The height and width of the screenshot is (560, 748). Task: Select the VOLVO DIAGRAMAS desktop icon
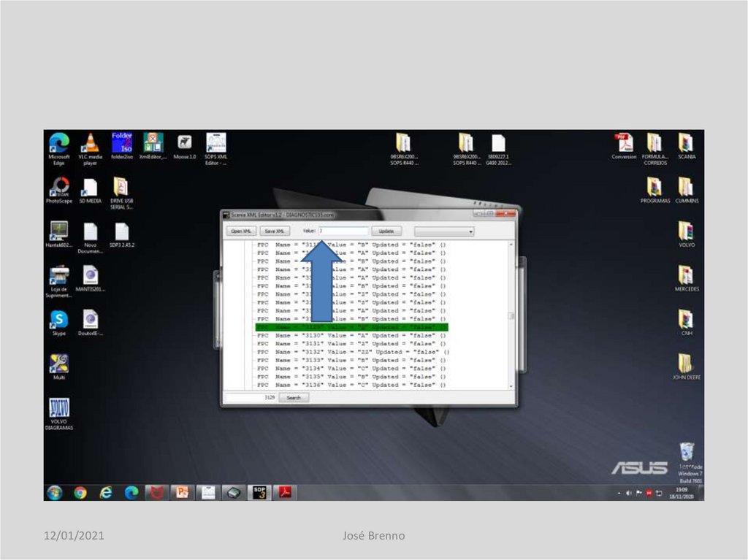pyautogui.click(x=58, y=413)
